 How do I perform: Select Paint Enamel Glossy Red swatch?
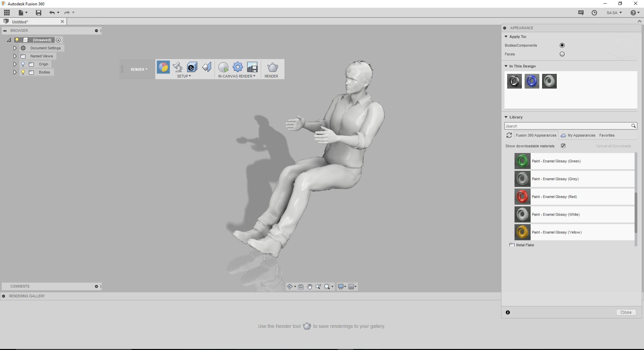[522, 197]
